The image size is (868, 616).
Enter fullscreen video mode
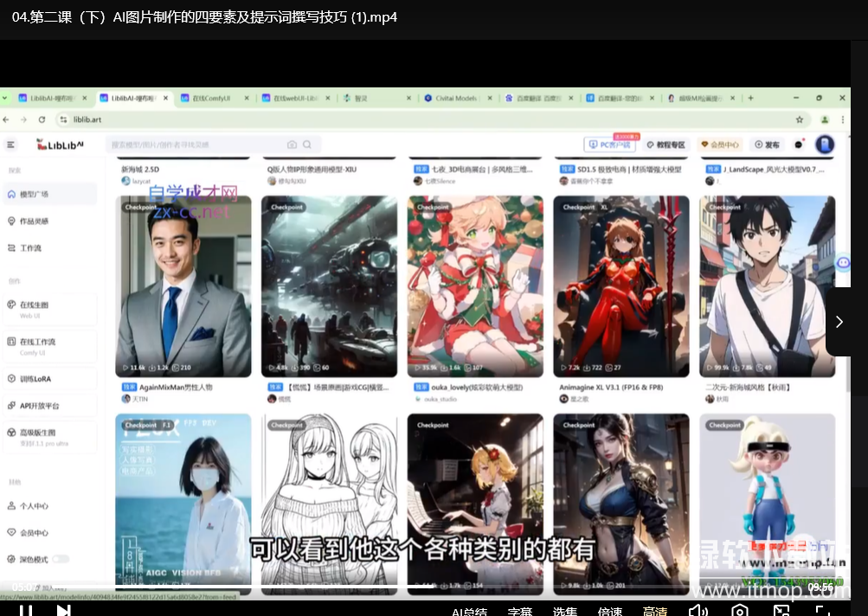823,611
